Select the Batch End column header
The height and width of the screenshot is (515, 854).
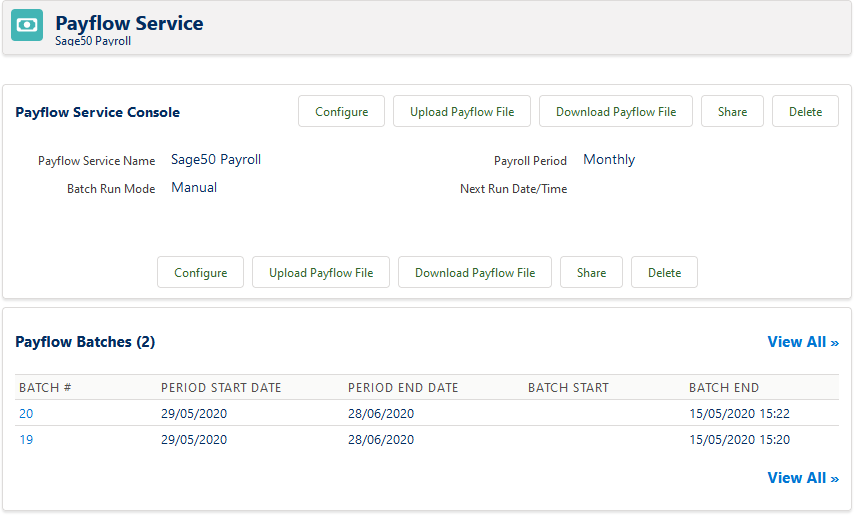[x=724, y=388]
